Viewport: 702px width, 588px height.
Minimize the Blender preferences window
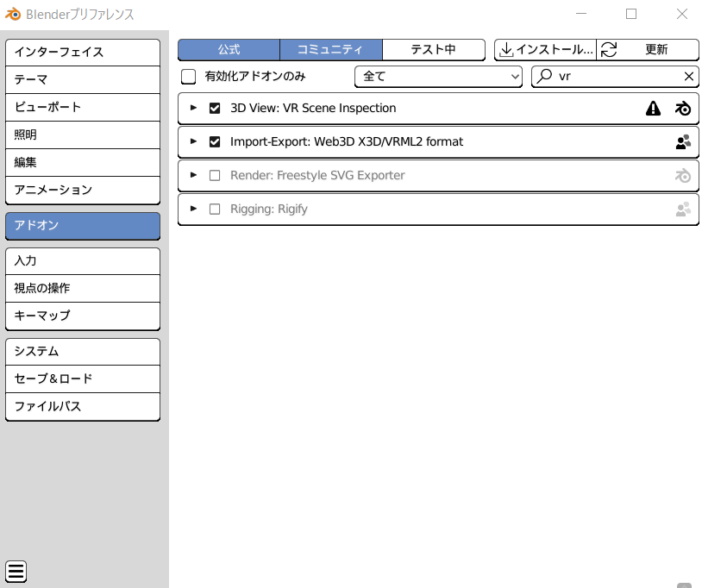pyautogui.click(x=581, y=14)
